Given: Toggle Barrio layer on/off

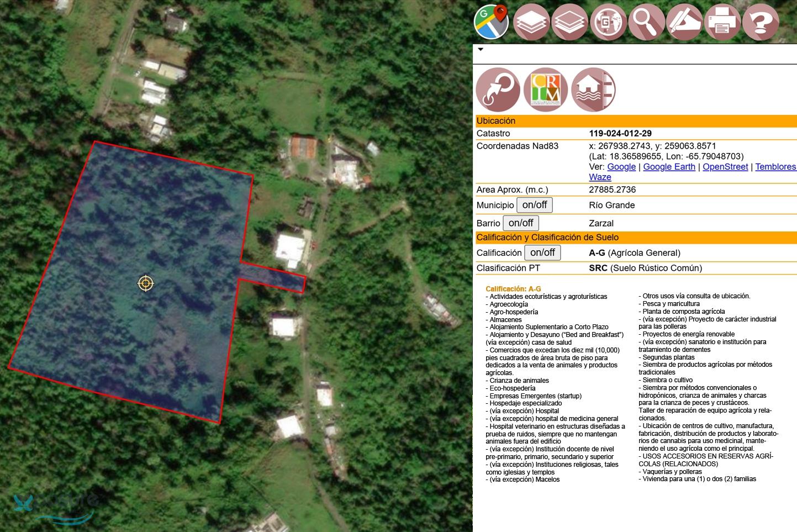Looking at the screenshot, I should [x=520, y=223].
